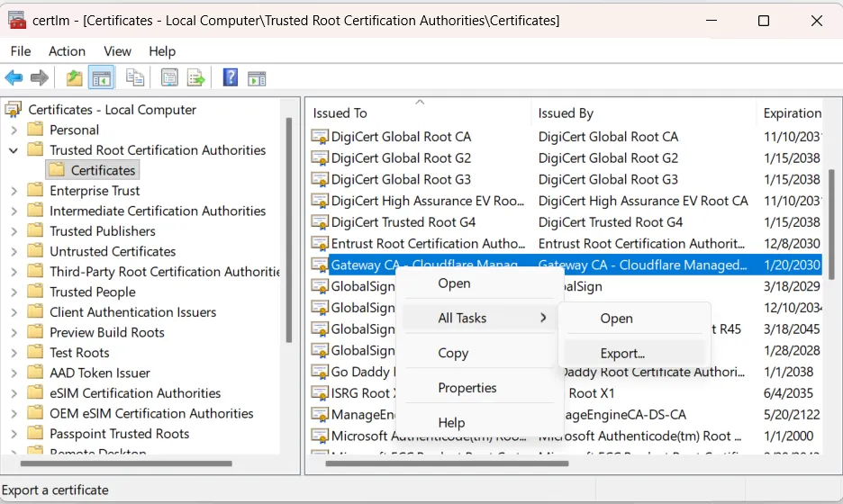Select OEM eSIM Certification Authorities tree item
Screen dimensions: 843x504
(151, 413)
